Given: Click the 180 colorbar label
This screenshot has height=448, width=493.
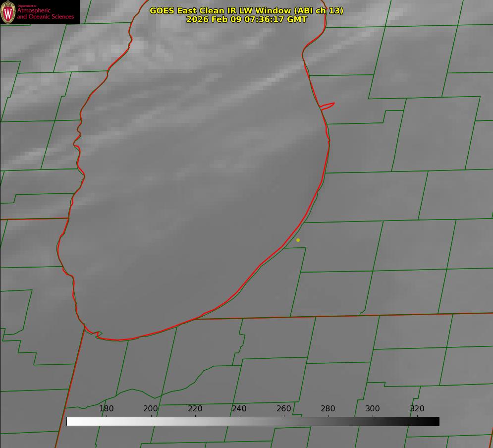Looking at the screenshot, I should click(x=106, y=408).
